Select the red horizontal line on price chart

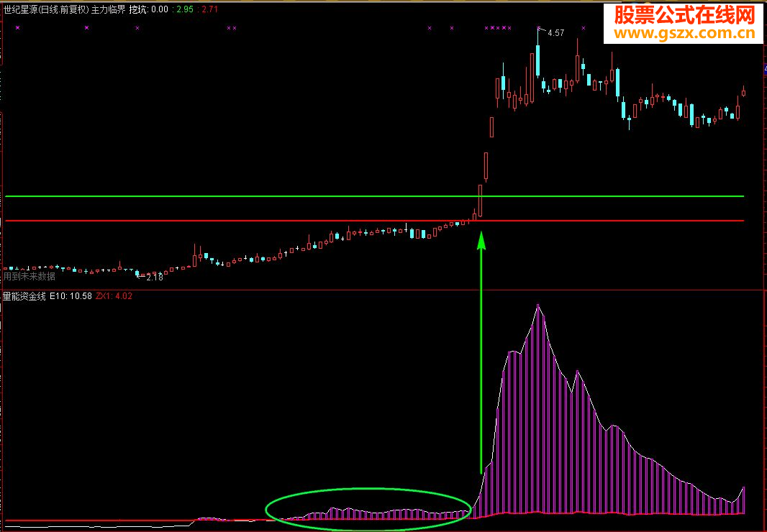pos(374,221)
